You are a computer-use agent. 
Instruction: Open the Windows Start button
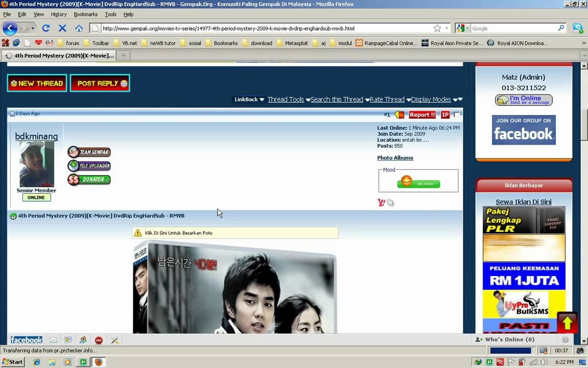point(13,362)
